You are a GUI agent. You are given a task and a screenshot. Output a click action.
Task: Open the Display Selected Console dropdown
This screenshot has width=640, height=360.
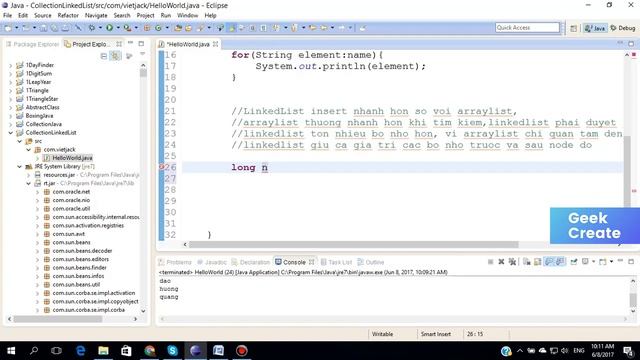[593, 262]
